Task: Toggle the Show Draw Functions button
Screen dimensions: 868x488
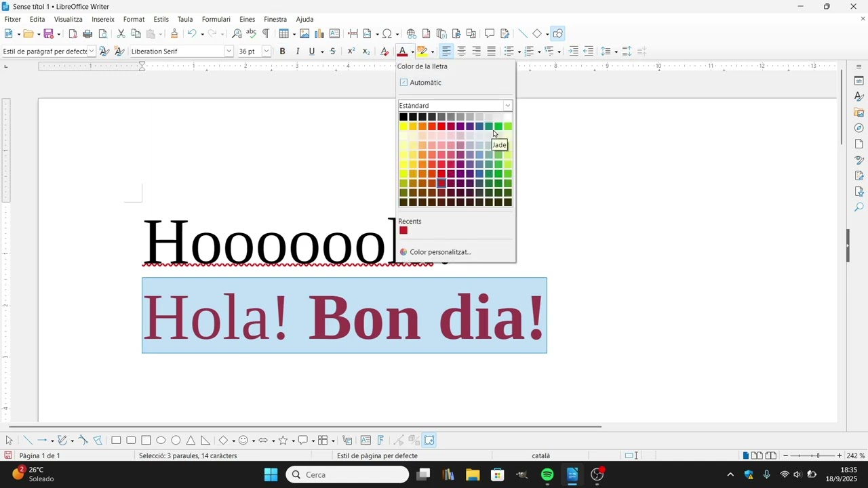Action: coord(557,34)
